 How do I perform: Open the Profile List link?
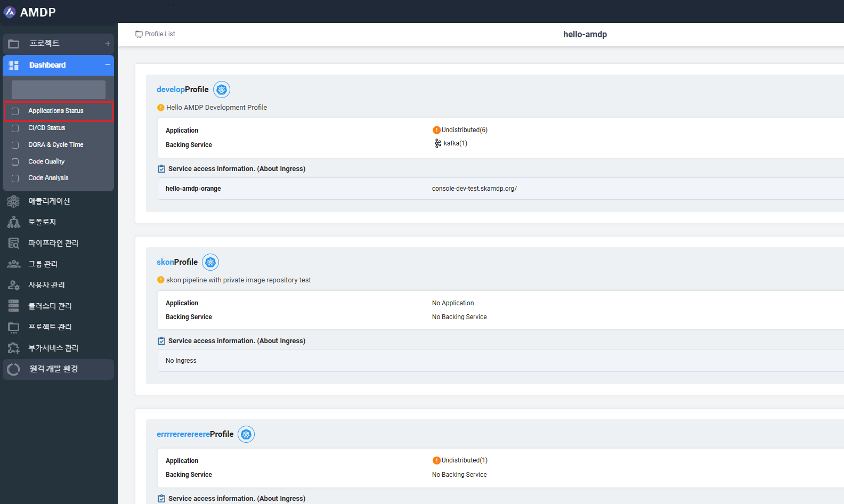(160, 34)
